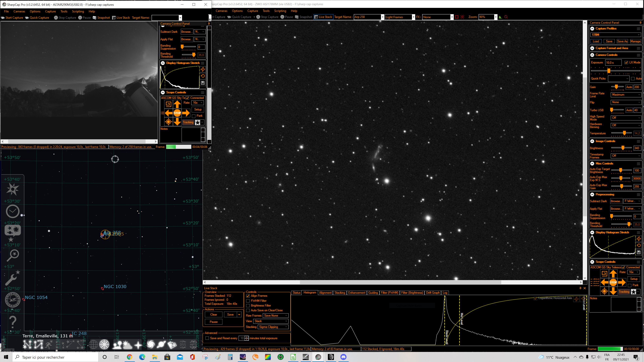The height and width of the screenshot is (362, 644).
Task: Switch to the Alignment tab
Action: pos(325,293)
